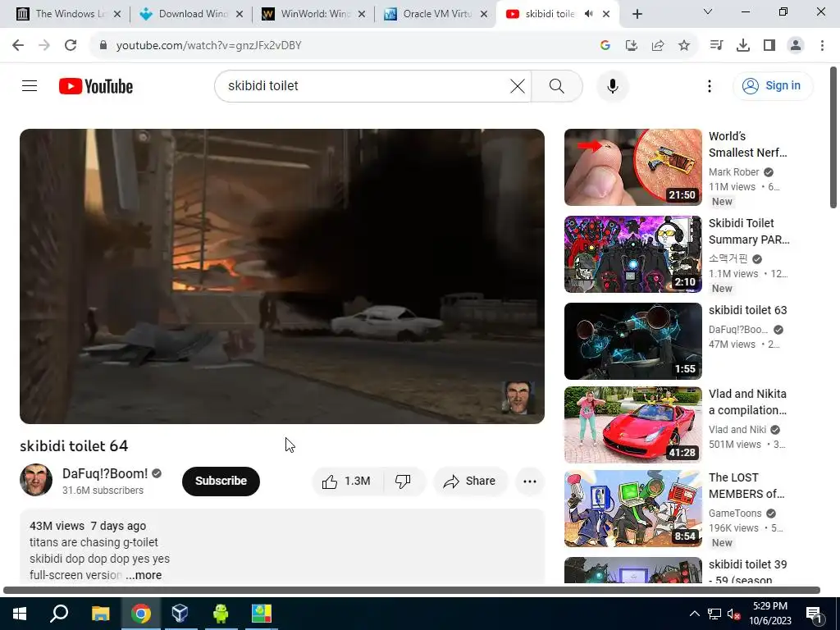Image resolution: width=840 pixels, height=630 pixels.
Task: Open File Explorer from taskbar
Action: [100, 614]
